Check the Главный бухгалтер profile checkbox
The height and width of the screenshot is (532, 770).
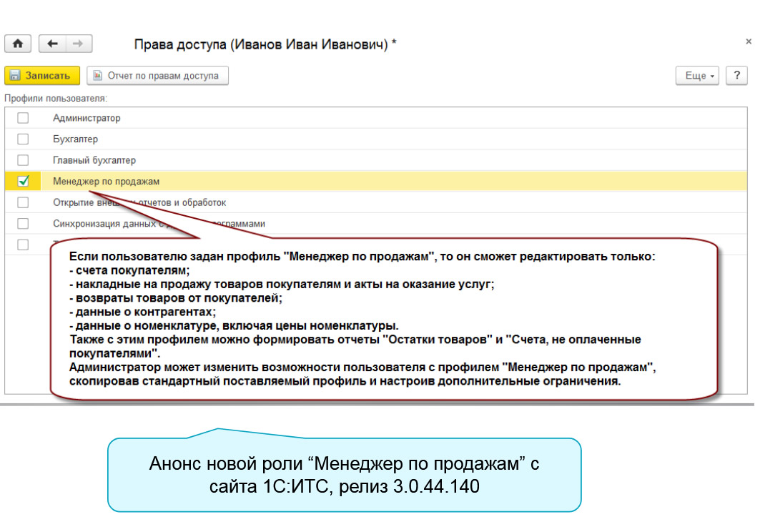click(23, 160)
